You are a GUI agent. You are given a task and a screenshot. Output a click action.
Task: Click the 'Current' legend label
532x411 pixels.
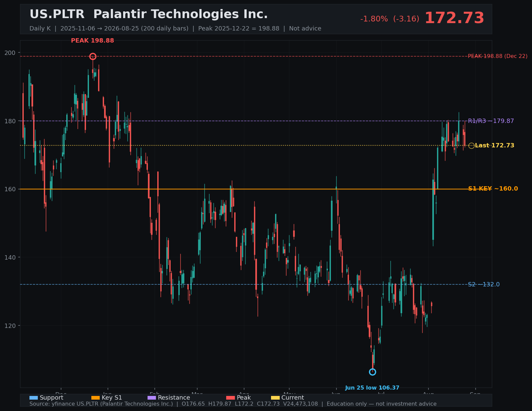(x=293, y=398)
